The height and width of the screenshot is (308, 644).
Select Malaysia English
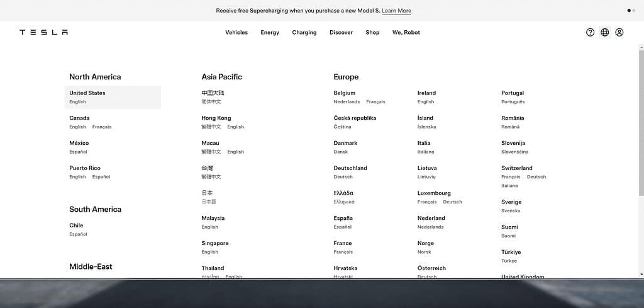click(x=210, y=227)
